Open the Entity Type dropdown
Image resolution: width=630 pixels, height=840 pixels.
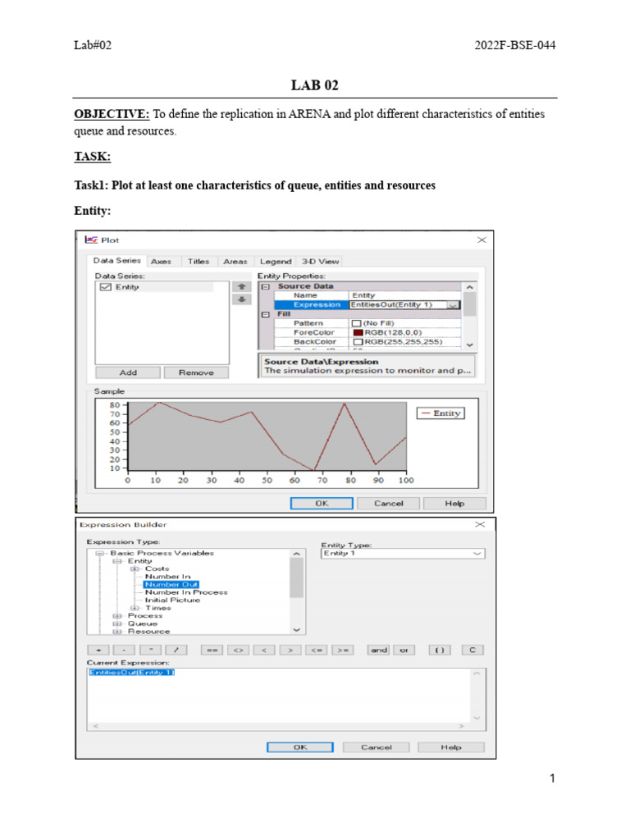click(477, 554)
